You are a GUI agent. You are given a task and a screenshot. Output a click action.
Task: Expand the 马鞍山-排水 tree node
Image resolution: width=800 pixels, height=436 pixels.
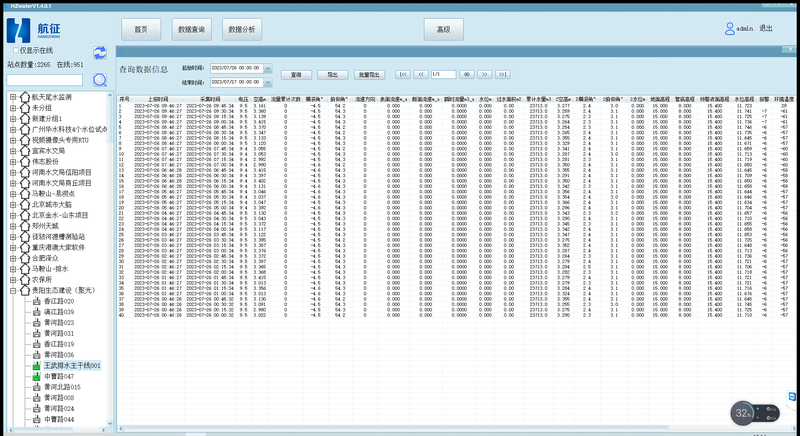[x=13, y=269]
